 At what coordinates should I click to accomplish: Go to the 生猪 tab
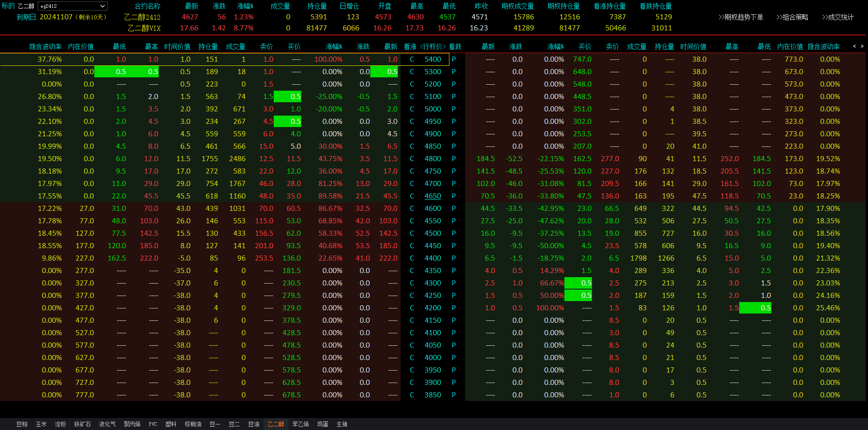click(x=342, y=424)
